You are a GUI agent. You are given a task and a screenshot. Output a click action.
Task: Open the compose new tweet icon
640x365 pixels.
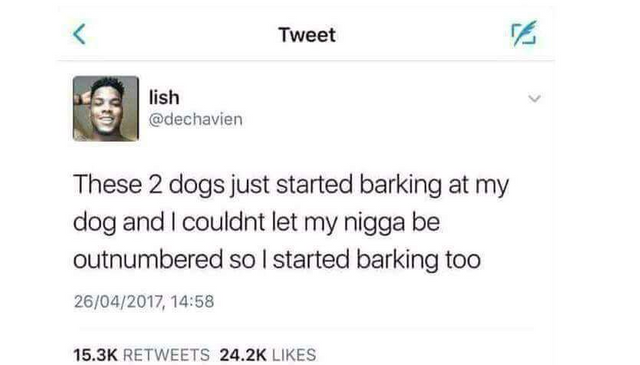coord(524,33)
